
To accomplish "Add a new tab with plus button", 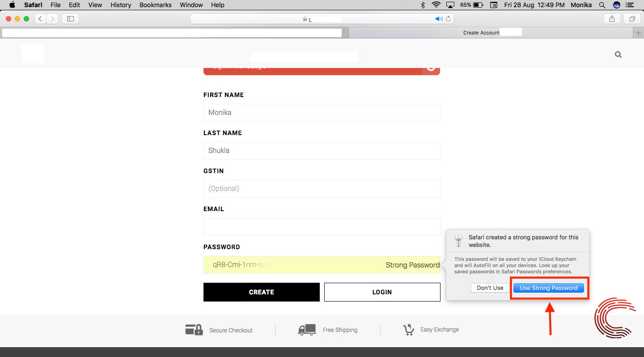I will click(638, 33).
